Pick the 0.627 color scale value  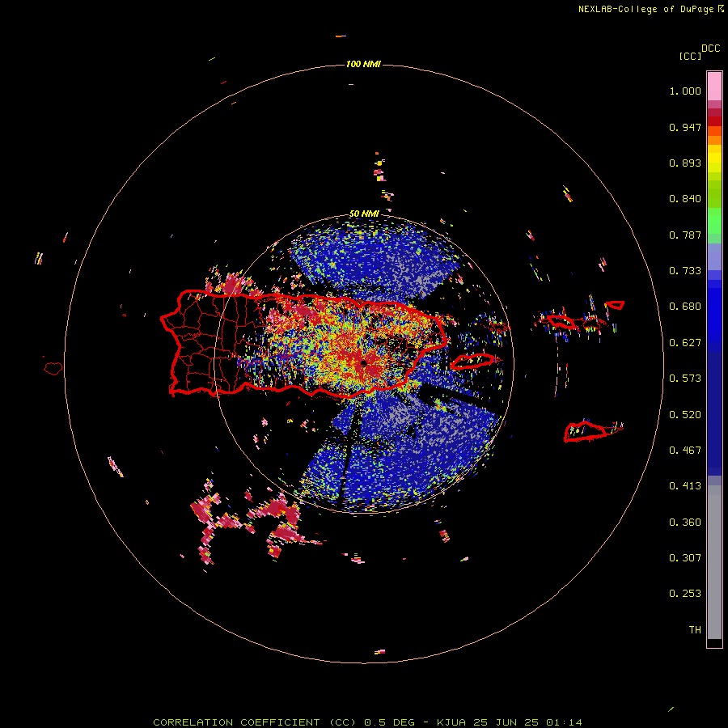685,343
